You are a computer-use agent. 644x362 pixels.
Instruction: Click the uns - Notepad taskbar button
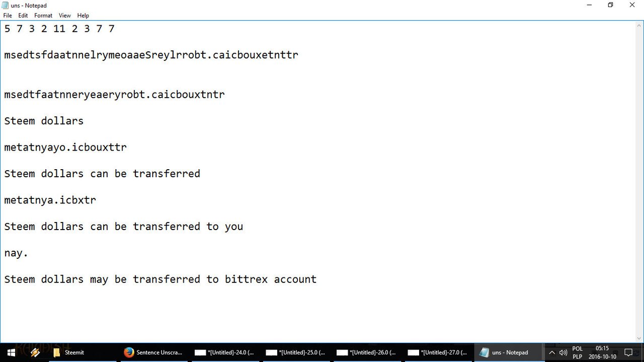pos(508,352)
